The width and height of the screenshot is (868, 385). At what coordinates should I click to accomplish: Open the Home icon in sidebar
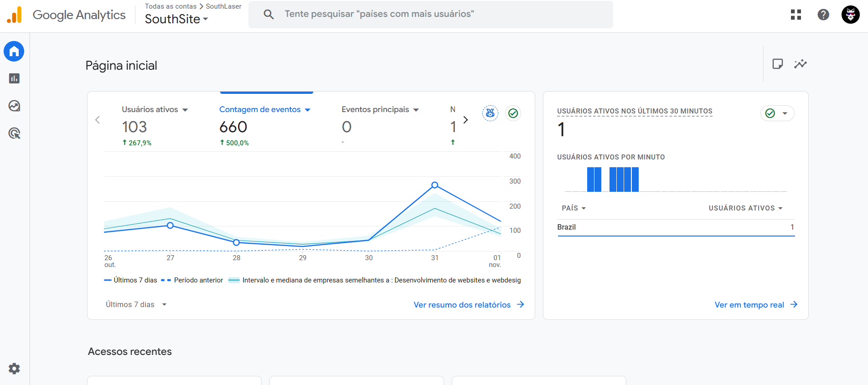(x=14, y=51)
